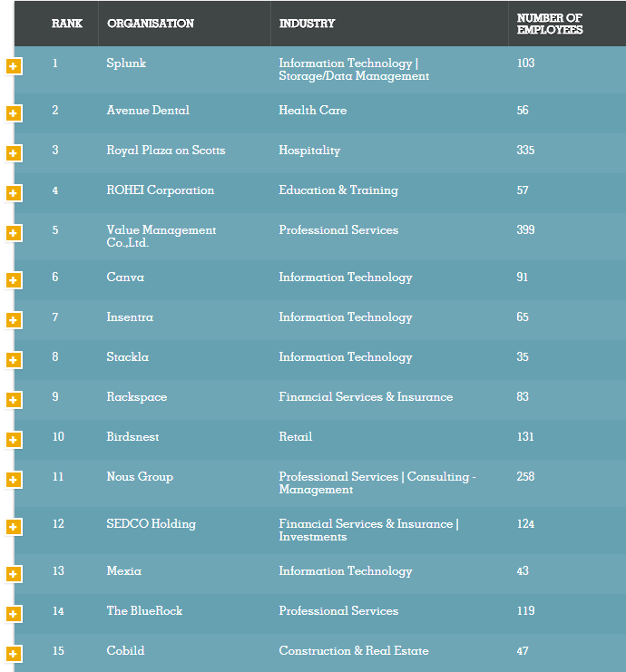The image size is (626, 672).
Task: Click the Nous Group organisation cell
Action: click(x=140, y=477)
